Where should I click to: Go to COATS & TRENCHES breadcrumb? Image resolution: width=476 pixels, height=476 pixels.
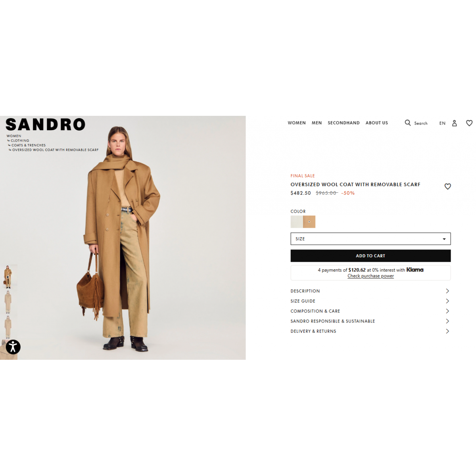tap(29, 145)
